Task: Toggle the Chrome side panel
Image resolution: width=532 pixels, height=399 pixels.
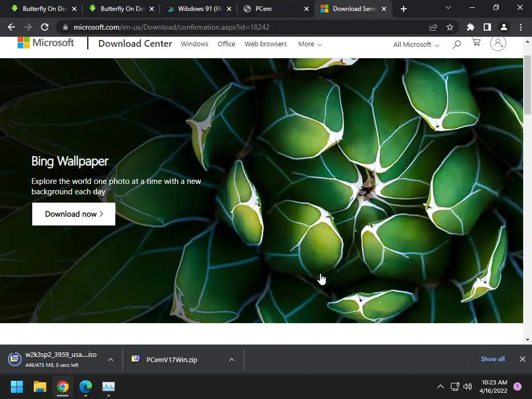Action: coord(487,27)
